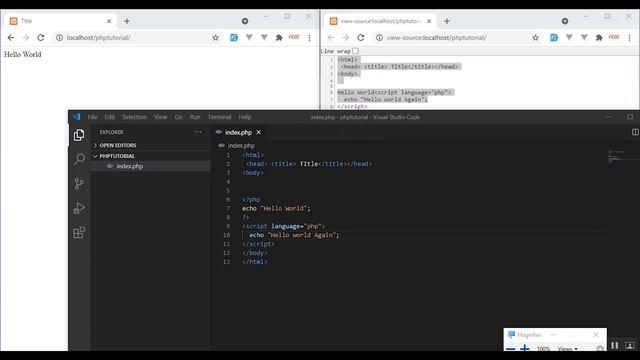640x360 pixels.
Task: Open a new tab in left Chrome window
Action: (x=127, y=21)
